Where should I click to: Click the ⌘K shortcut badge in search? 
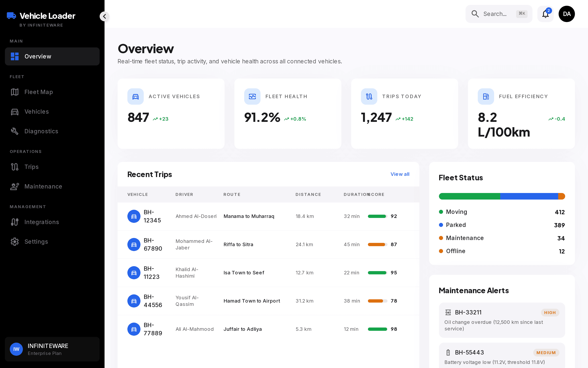point(522,14)
